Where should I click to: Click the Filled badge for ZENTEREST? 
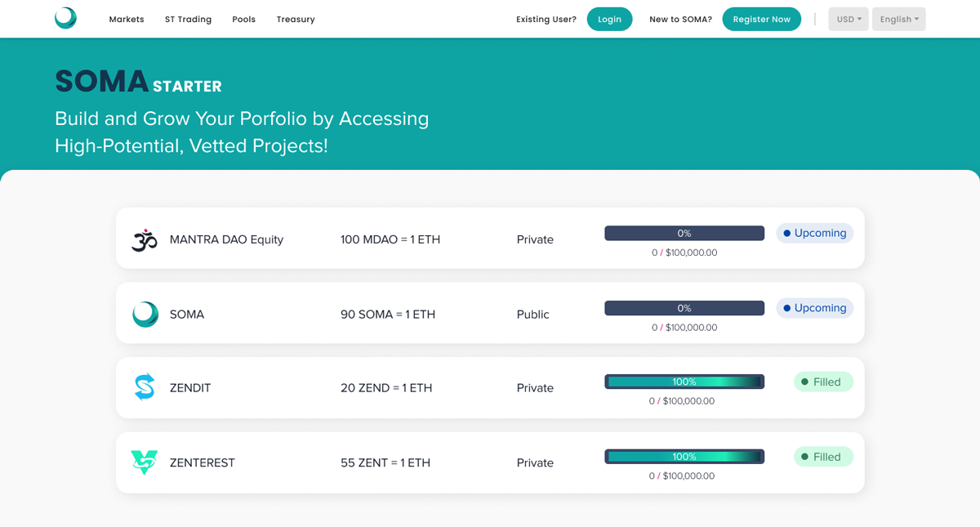click(x=823, y=457)
